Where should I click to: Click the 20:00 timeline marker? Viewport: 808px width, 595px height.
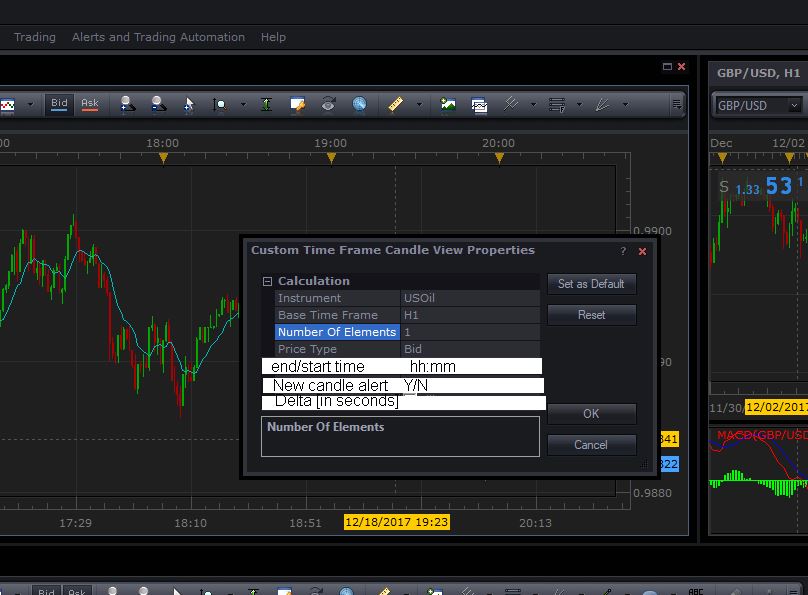499,158
